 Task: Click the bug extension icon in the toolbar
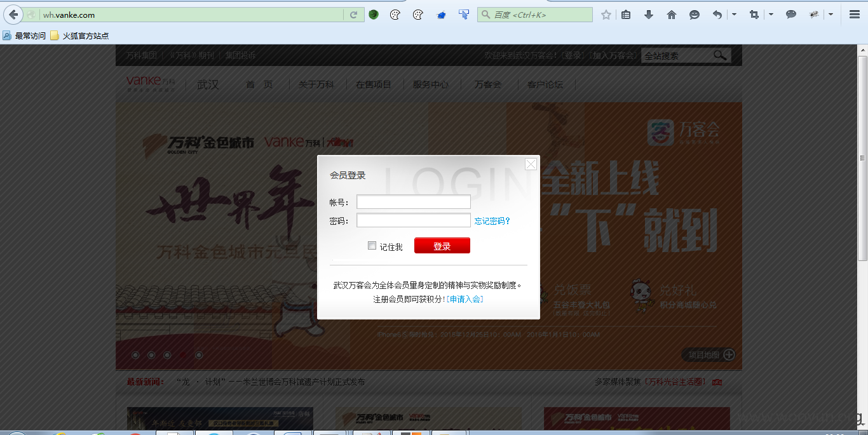click(x=814, y=15)
